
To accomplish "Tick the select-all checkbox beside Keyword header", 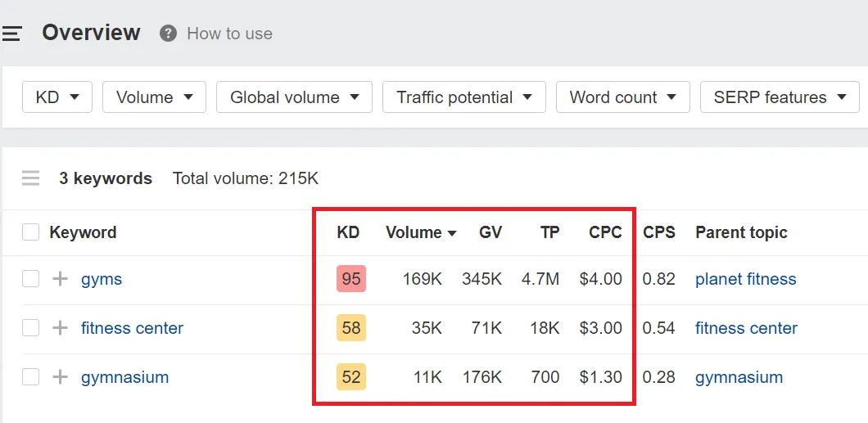I will 30,232.
